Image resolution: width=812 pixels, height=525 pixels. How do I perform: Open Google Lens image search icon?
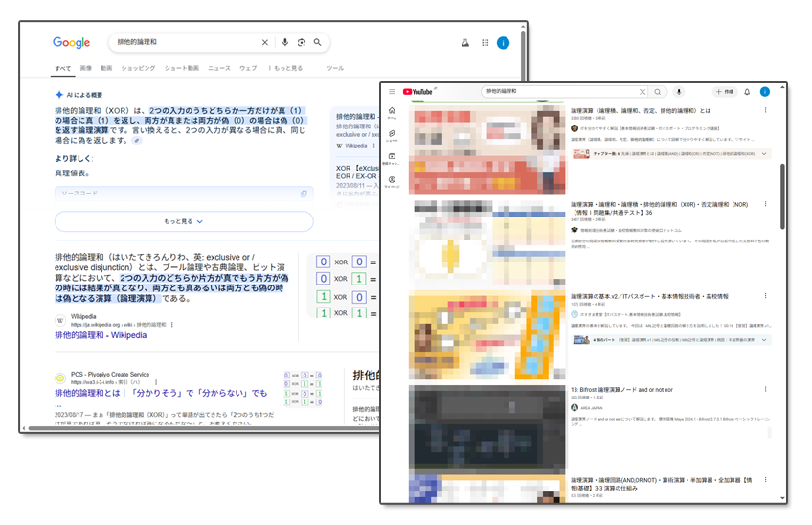(x=302, y=42)
